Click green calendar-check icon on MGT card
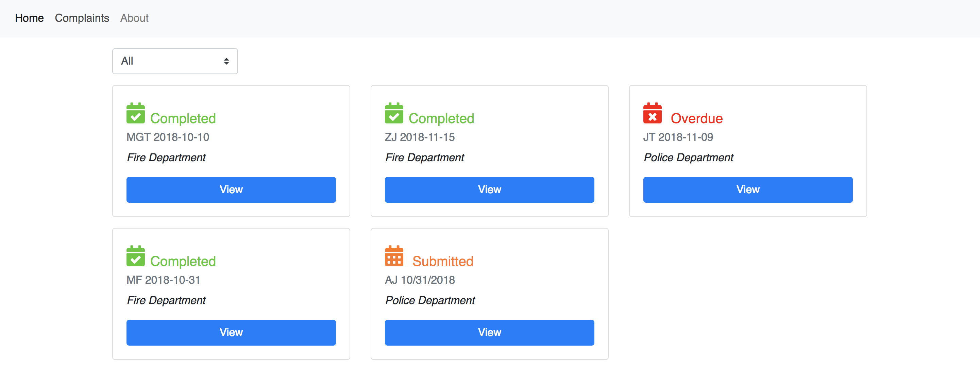 pyautogui.click(x=135, y=113)
